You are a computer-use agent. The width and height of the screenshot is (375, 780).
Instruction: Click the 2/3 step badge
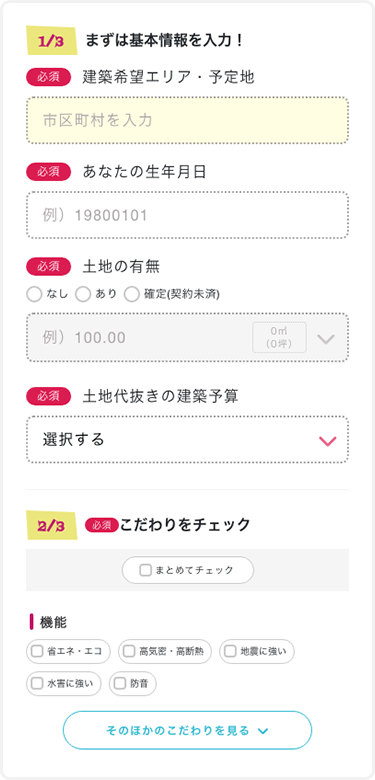point(52,526)
